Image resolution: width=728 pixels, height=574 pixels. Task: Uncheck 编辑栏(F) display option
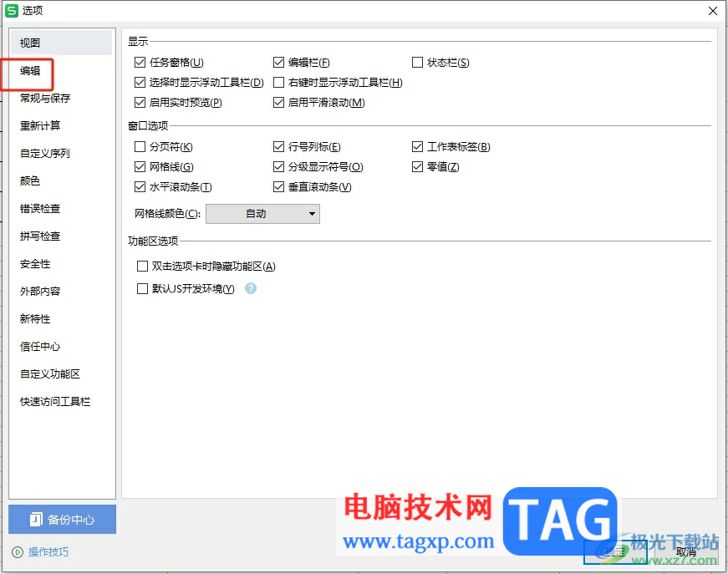point(278,62)
